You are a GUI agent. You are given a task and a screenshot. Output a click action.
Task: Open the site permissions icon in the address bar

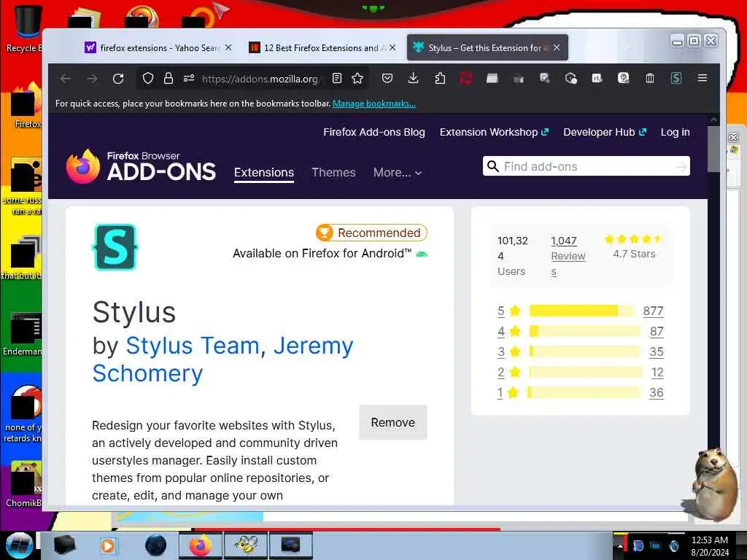pyautogui.click(x=189, y=78)
